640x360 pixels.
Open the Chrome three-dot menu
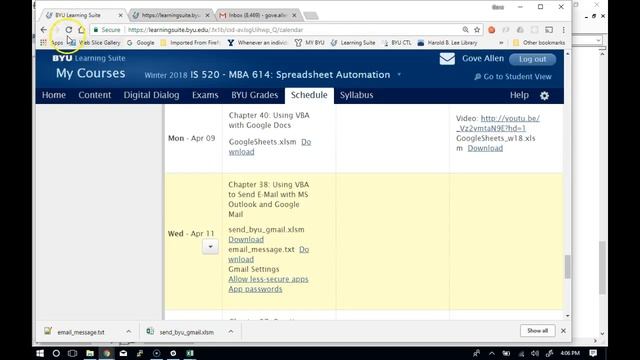tap(563, 30)
